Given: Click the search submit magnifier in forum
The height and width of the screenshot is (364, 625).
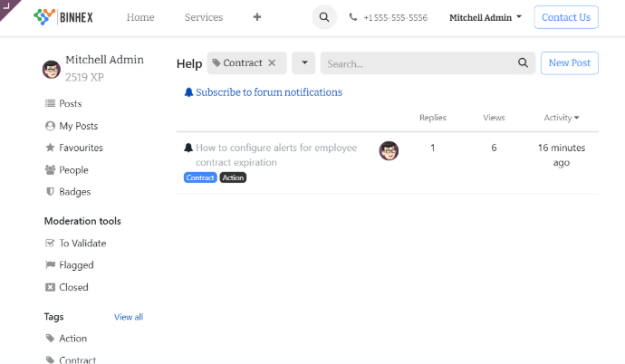Looking at the screenshot, I should tap(523, 63).
